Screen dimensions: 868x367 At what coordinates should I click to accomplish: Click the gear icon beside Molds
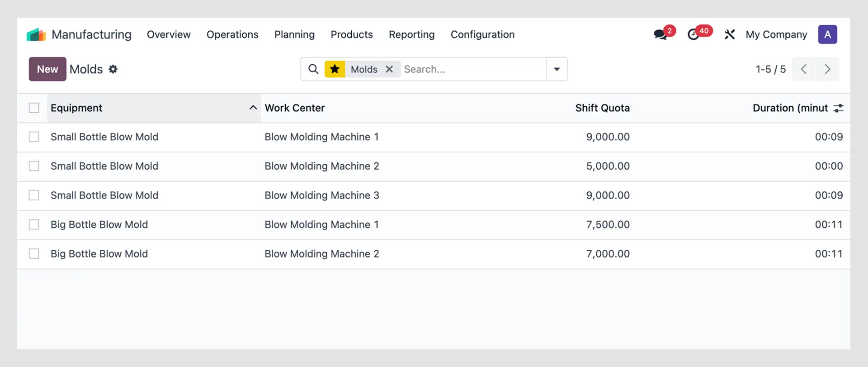click(x=113, y=69)
